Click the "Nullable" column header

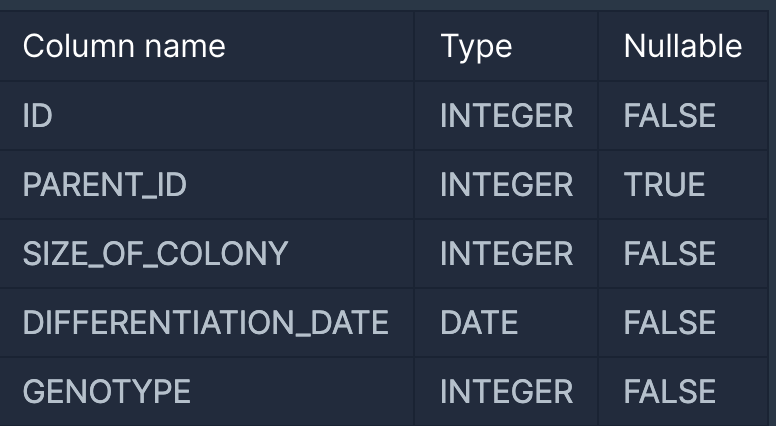[x=682, y=46]
